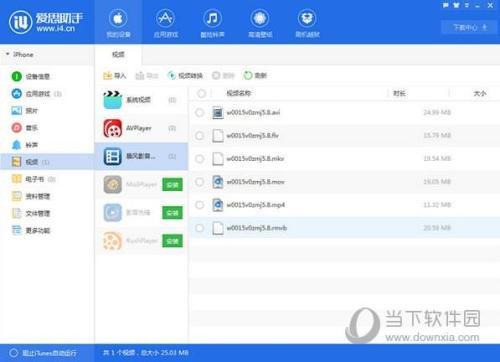Image resolution: width=500 pixels, height=362 pixels.
Task: Switch to the video tab label
Action: [x=118, y=54]
